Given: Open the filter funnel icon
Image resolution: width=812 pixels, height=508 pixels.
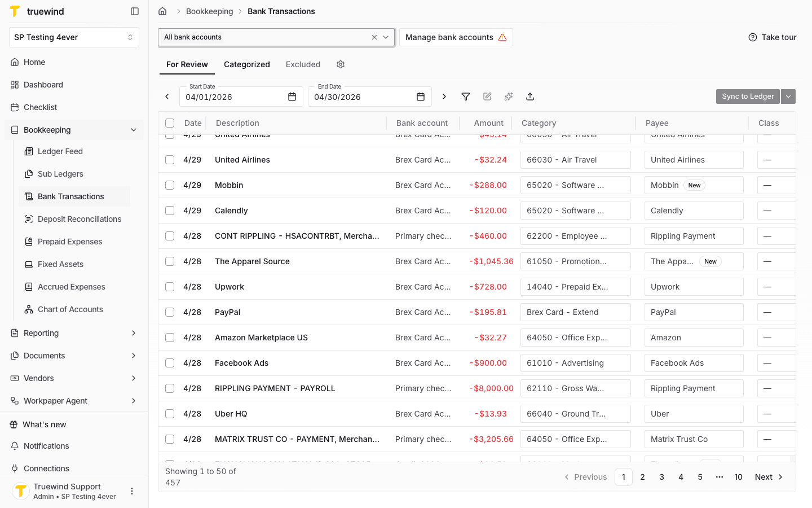Looking at the screenshot, I should tap(466, 97).
